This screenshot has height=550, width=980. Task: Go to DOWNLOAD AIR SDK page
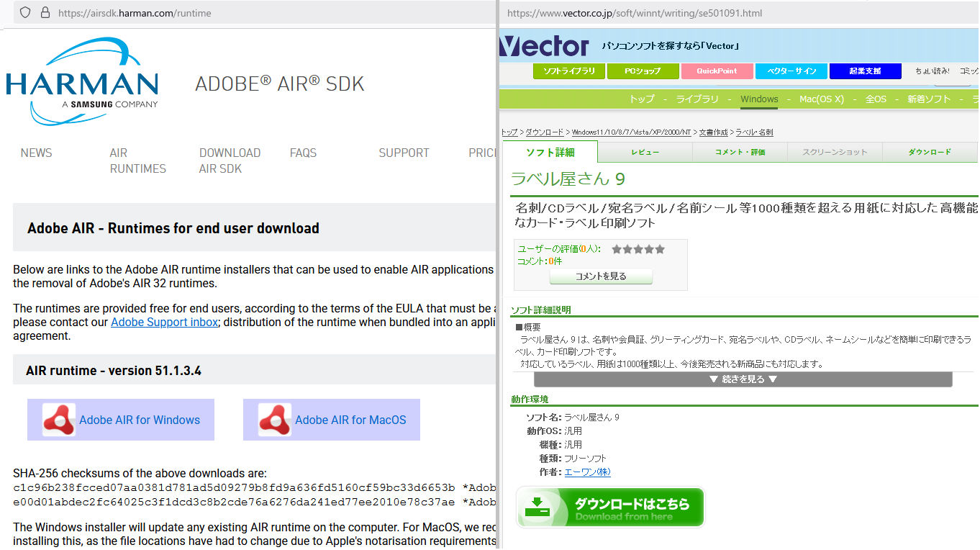click(230, 161)
